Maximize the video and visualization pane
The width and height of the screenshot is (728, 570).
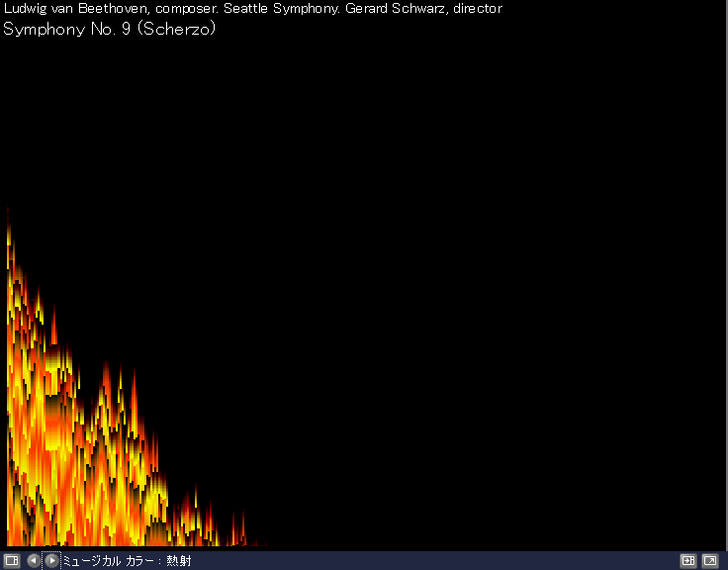tap(688, 561)
